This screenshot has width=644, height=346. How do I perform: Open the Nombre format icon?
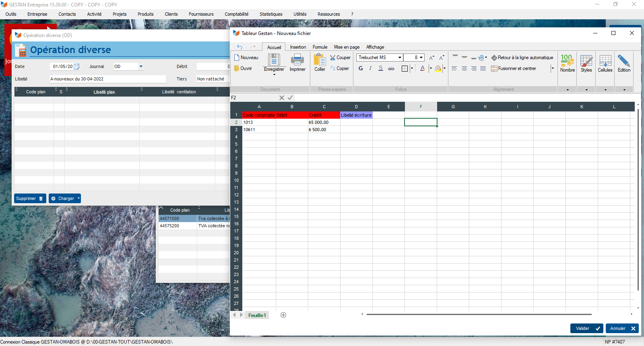point(567,61)
